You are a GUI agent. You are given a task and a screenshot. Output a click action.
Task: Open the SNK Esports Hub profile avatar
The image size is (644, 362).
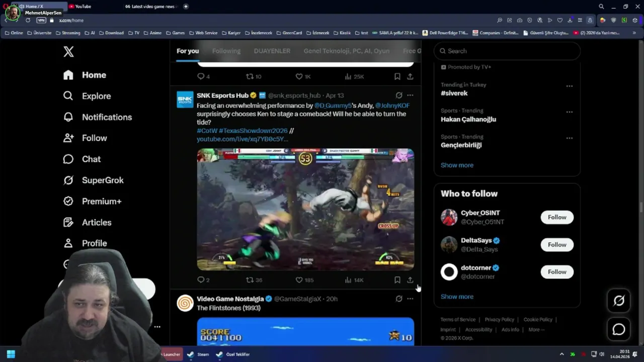185,100
